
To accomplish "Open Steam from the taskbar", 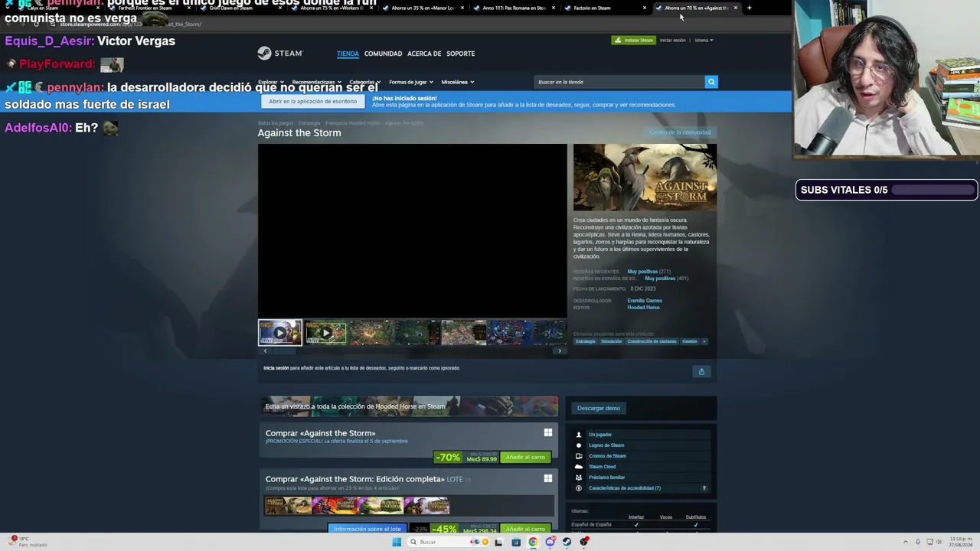I will pos(567,543).
